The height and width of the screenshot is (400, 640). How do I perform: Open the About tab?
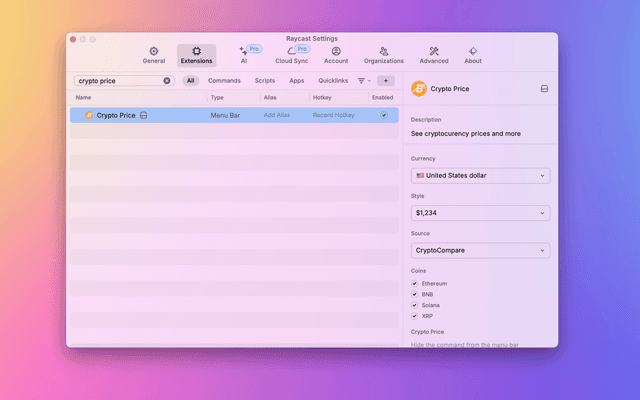point(473,55)
